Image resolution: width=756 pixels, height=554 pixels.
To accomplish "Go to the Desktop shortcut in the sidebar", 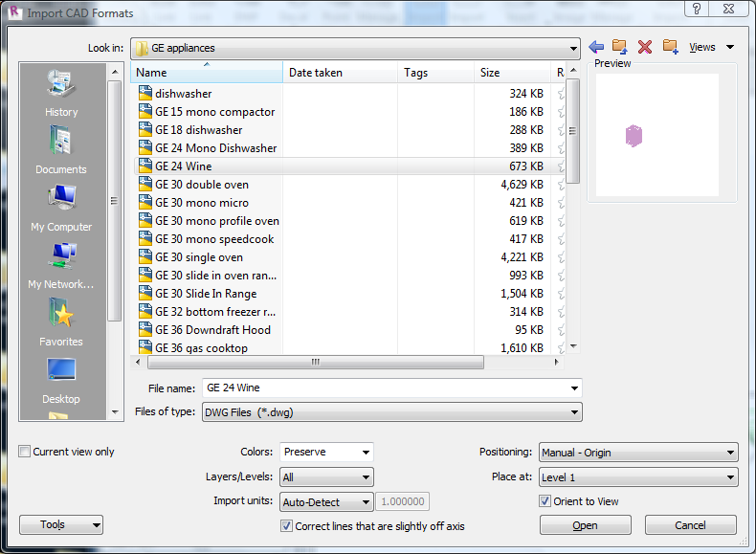I will [61, 381].
